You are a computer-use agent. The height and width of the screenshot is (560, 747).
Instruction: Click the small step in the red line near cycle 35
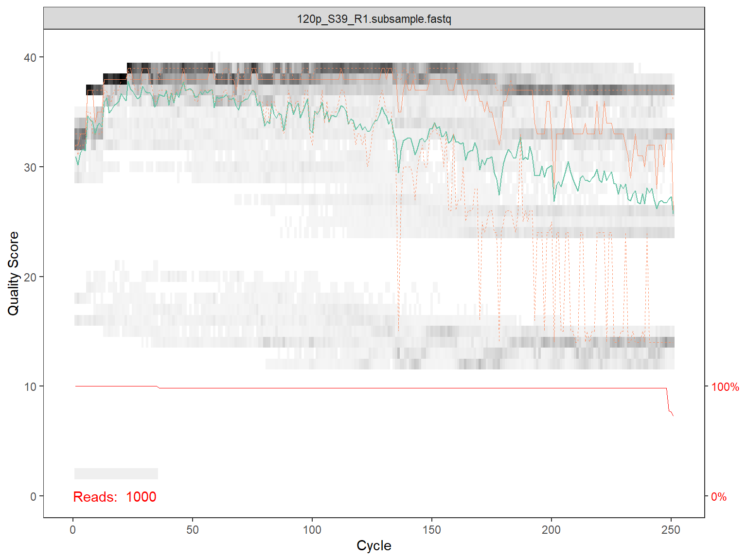[x=159, y=387]
